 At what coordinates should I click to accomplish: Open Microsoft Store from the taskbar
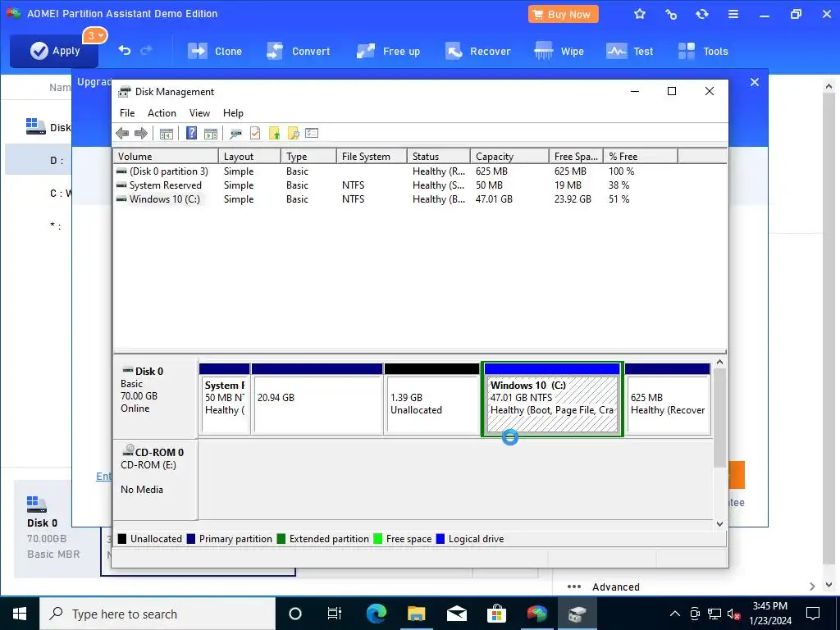pyautogui.click(x=496, y=614)
